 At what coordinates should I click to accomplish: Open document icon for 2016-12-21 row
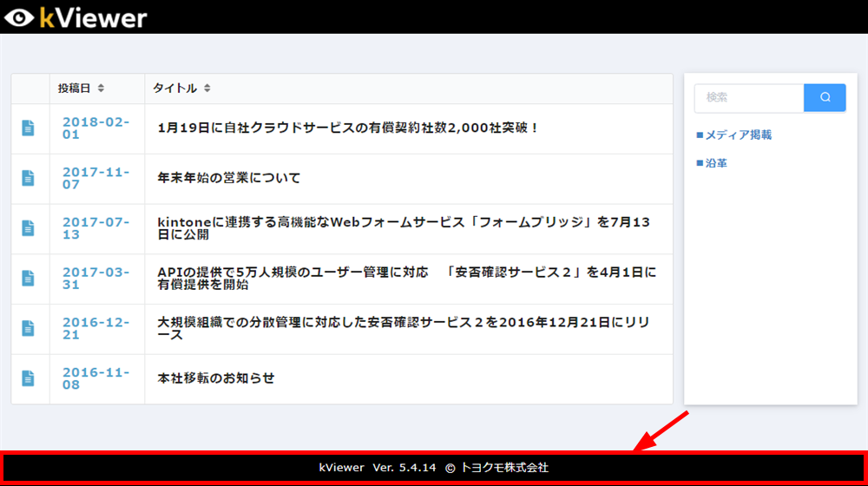click(29, 328)
